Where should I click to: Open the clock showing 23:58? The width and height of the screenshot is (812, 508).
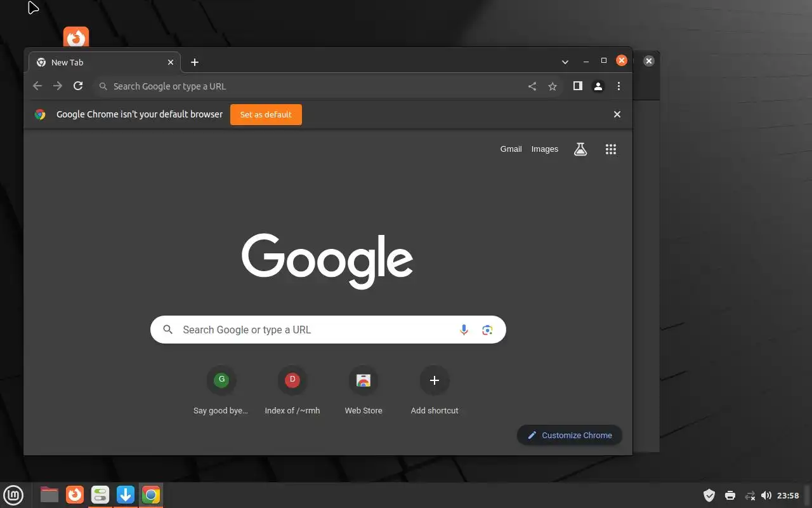click(788, 495)
